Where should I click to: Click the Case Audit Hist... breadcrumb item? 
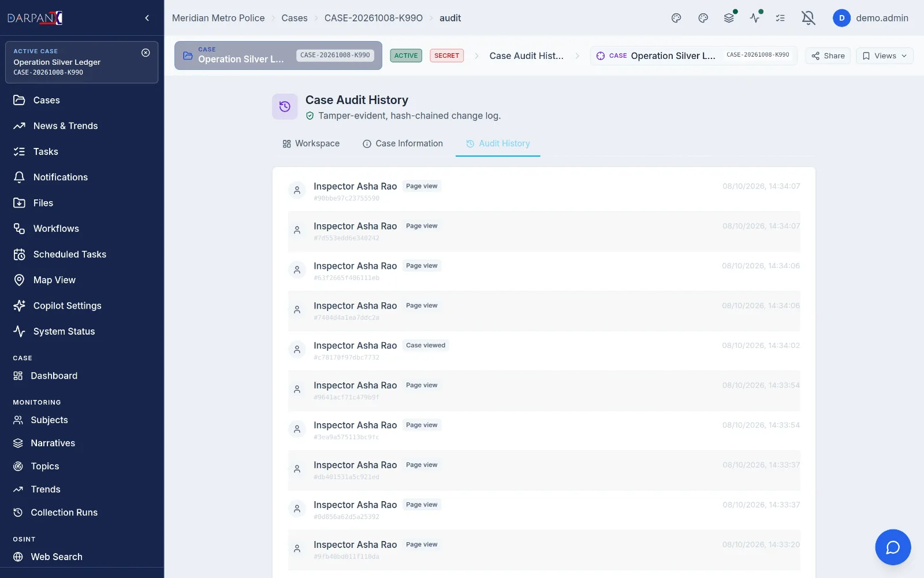pos(526,55)
